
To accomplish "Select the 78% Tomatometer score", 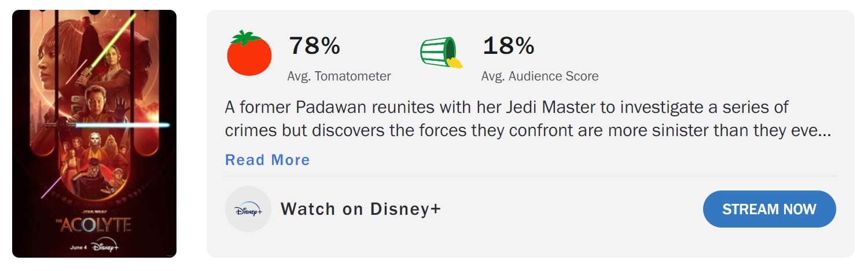I will (x=314, y=46).
